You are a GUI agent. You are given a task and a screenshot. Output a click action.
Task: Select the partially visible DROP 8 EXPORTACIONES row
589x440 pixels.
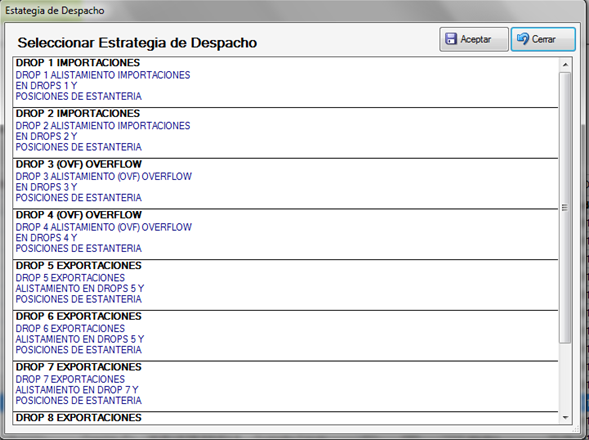point(285,419)
